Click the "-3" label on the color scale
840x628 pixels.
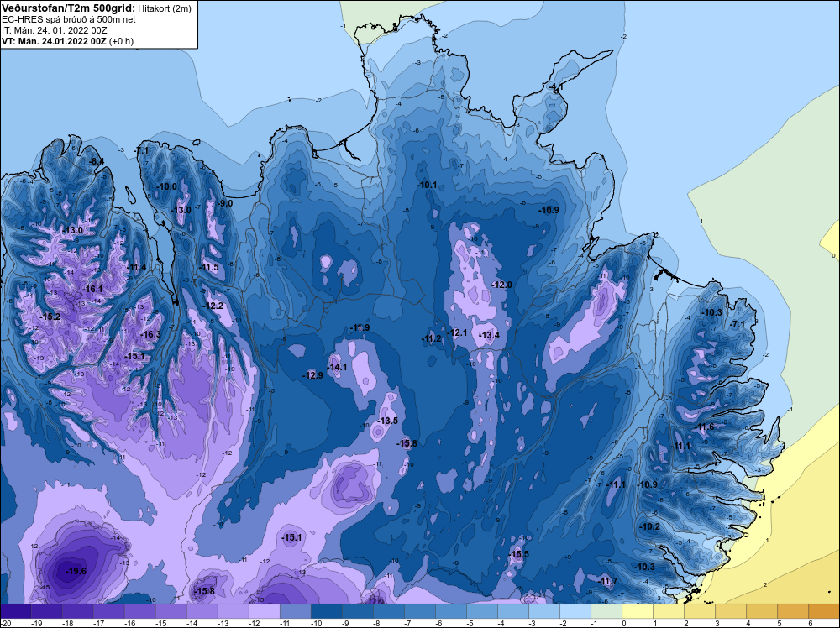pos(532,623)
